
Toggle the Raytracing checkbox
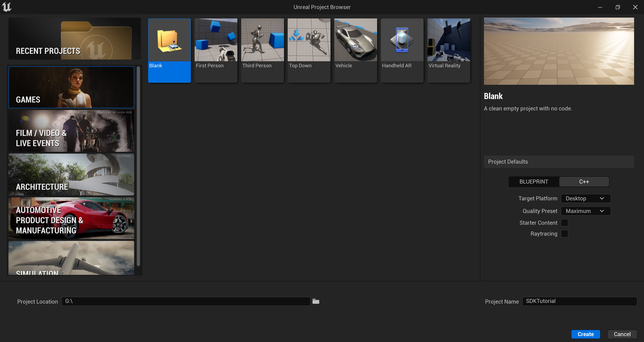[x=564, y=233]
